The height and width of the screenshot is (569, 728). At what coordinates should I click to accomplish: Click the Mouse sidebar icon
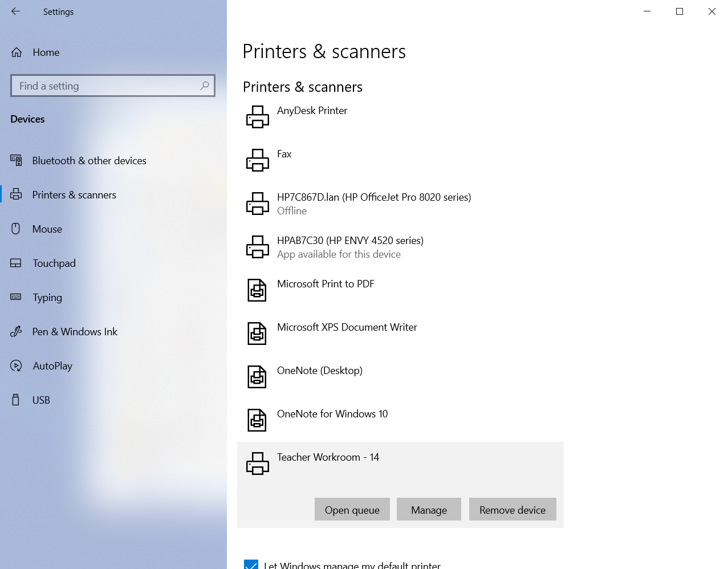coord(16,229)
